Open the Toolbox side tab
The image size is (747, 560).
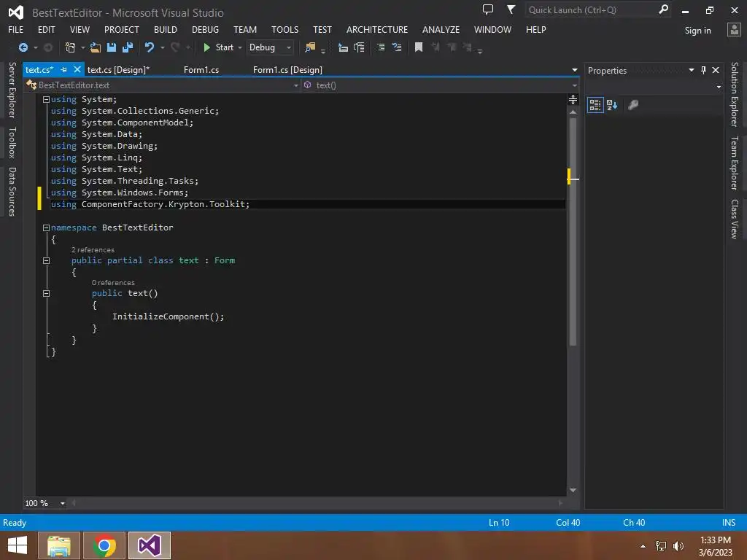click(x=12, y=142)
